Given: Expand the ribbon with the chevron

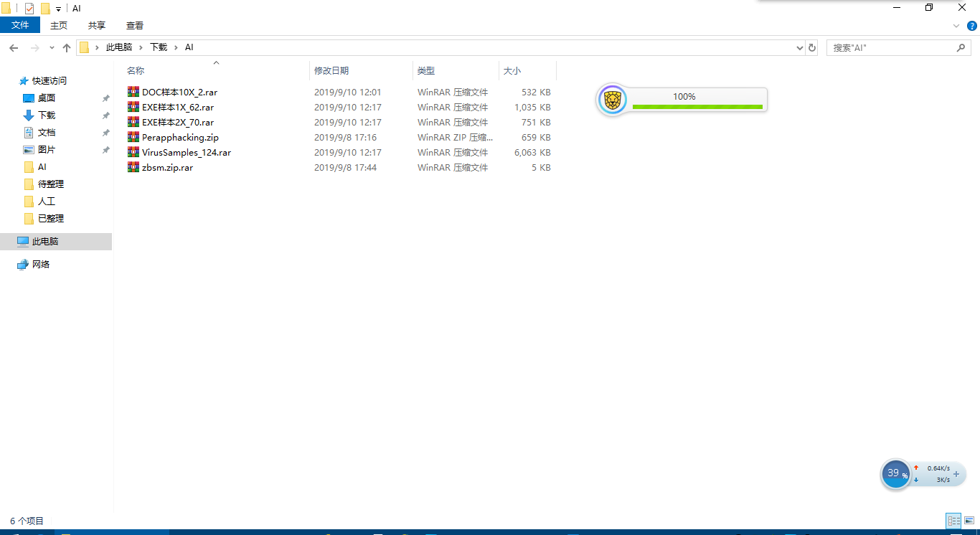Looking at the screenshot, I should [x=956, y=25].
